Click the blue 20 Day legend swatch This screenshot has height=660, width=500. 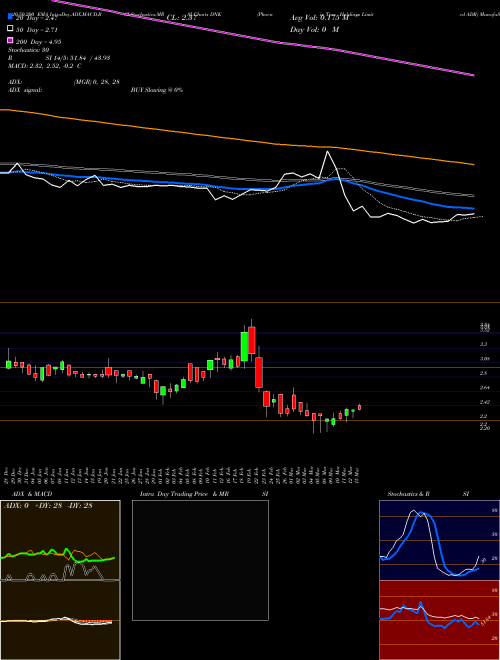(10, 16)
